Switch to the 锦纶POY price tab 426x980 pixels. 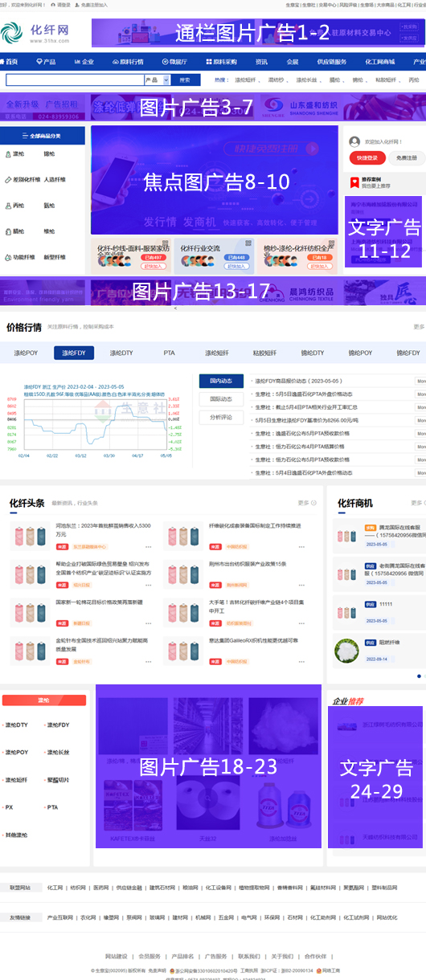[360, 353]
